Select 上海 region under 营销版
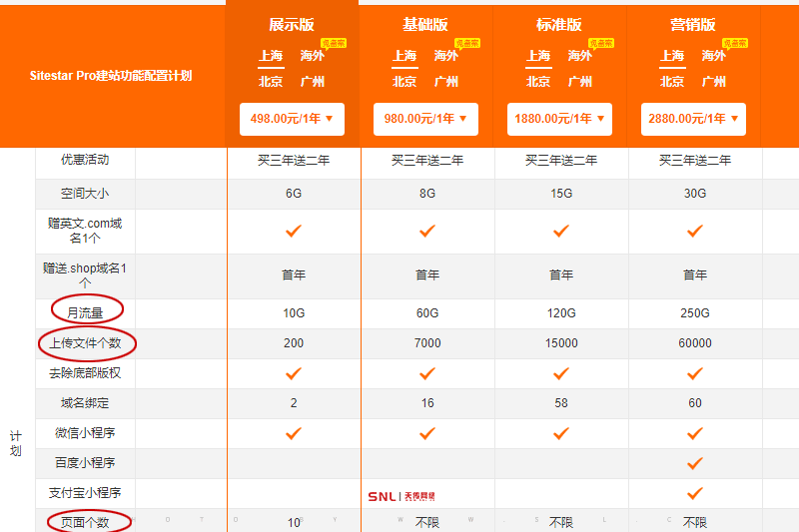The image size is (799, 532). click(672, 56)
